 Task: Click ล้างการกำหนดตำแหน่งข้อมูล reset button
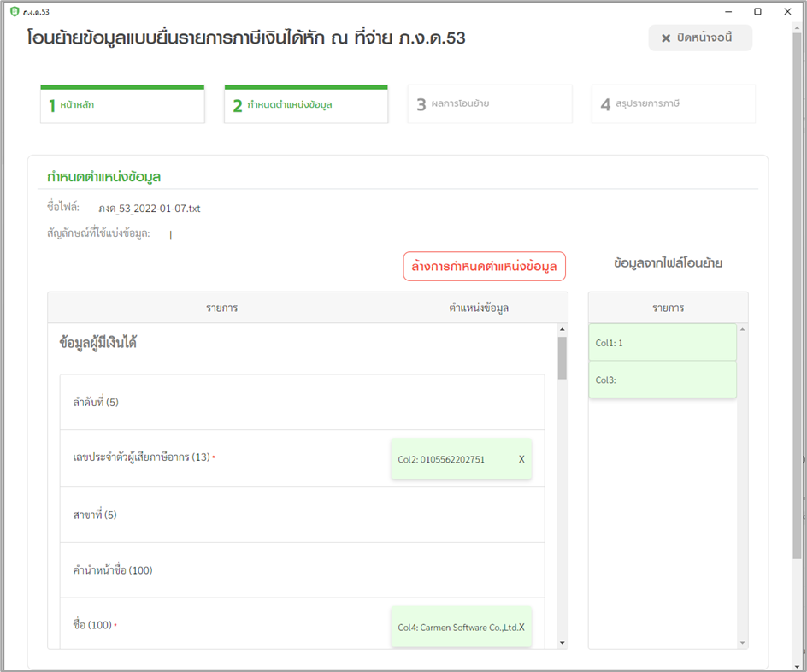(484, 267)
